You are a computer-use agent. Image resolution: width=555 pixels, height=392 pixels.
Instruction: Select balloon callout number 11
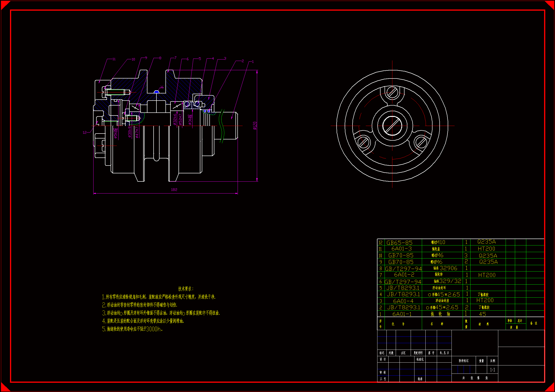[114, 59]
